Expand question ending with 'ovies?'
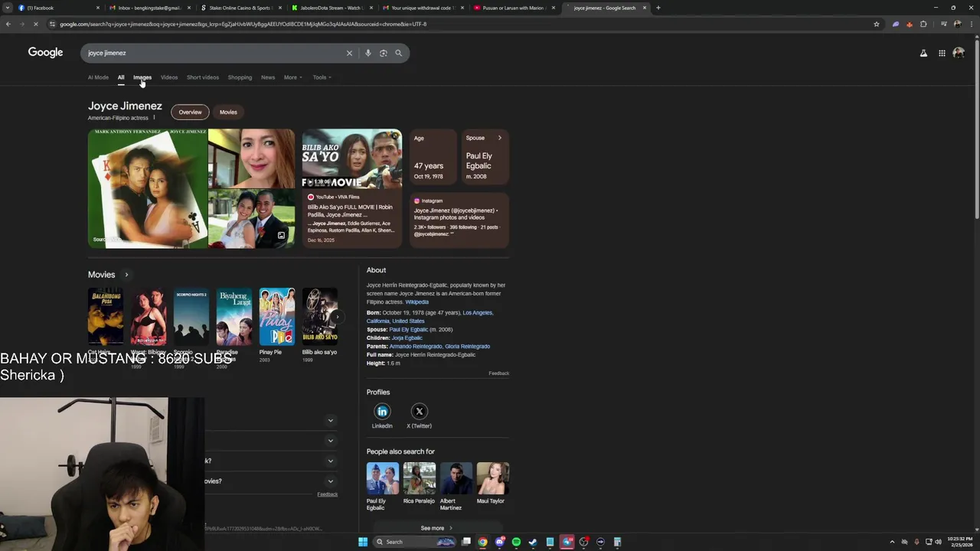Screen dimensions: 980x551 pos(331,481)
